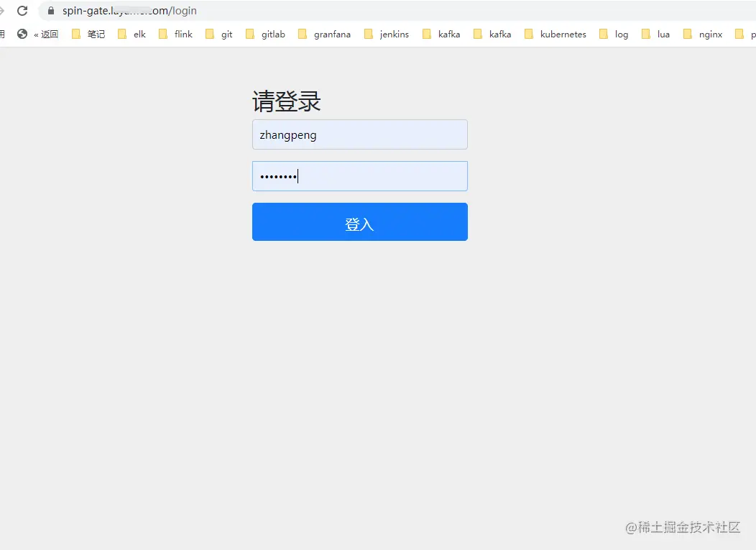Open the gitlab bookmark folder
The image size is (756, 550).
tap(265, 34)
